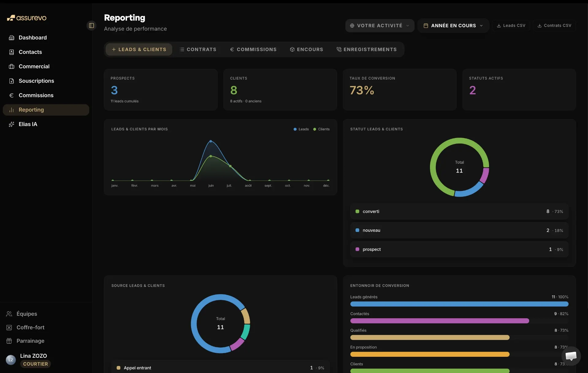Click the COURTIER role badge
The height and width of the screenshot is (373, 588).
click(x=36, y=364)
